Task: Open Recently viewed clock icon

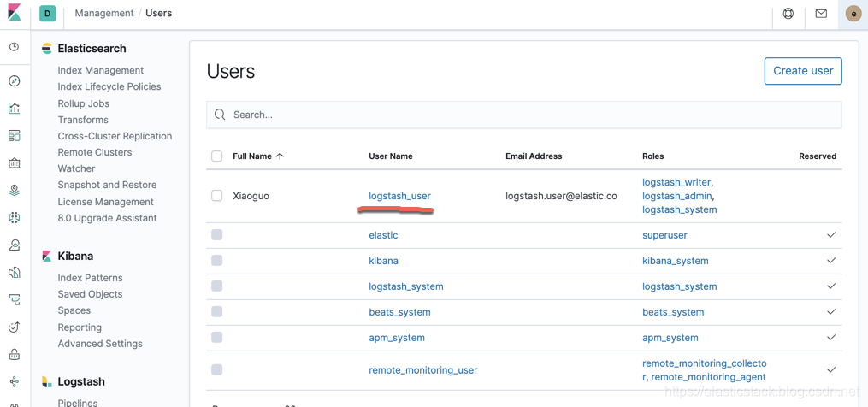Action: pyautogui.click(x=15, y=47)
